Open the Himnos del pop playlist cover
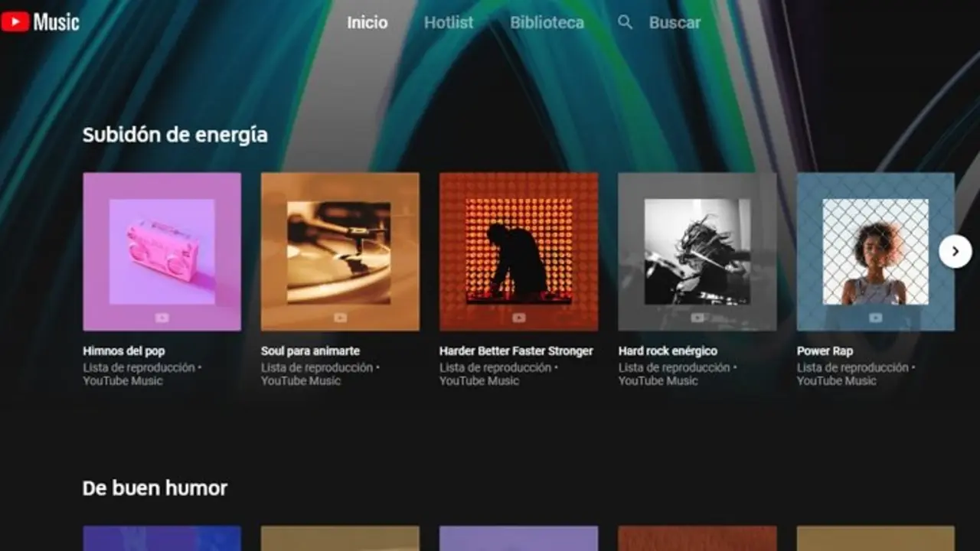The width and height of the screenshot is (980, 551). 162,252
